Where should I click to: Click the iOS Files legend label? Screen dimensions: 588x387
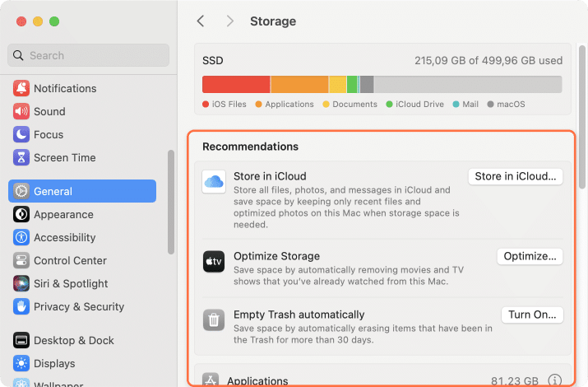229,104
